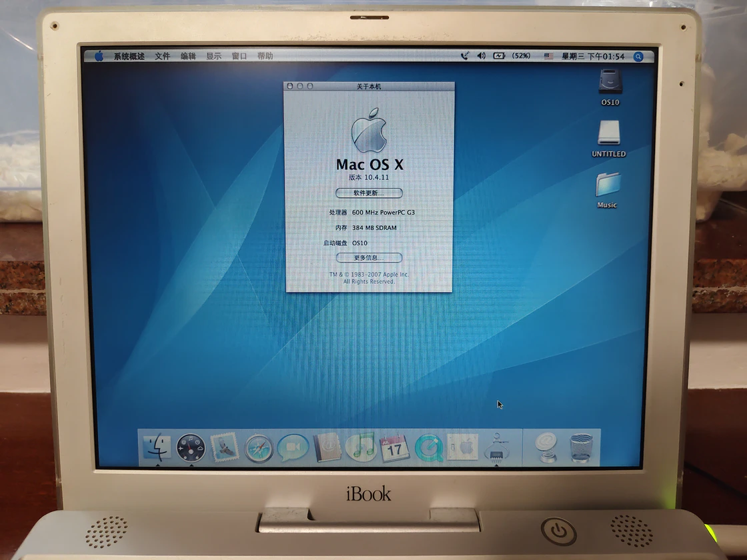Launch Safari from the Dock

tap(259, 448)
